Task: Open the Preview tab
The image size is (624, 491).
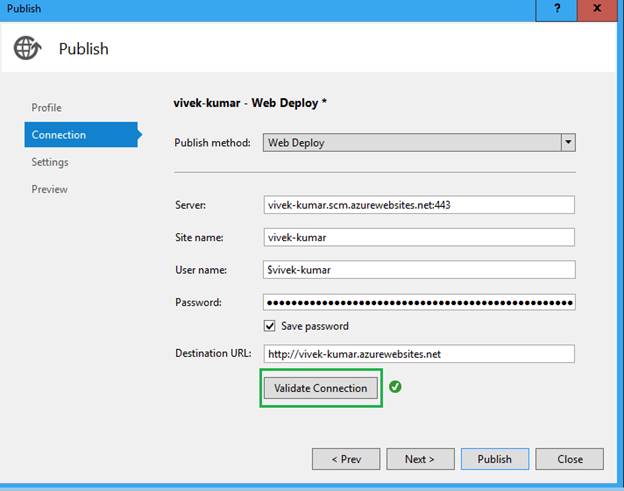Action: 49,189
